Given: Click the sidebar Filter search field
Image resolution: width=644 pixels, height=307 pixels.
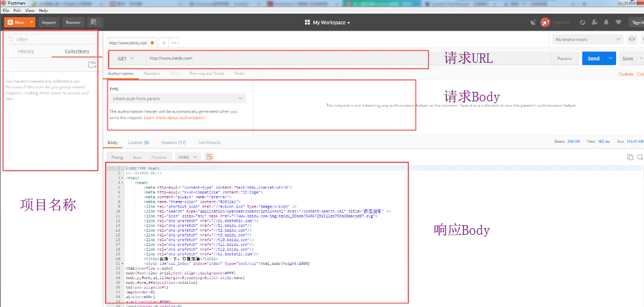Looking at the screenshot, I should [x=51, y=39].
